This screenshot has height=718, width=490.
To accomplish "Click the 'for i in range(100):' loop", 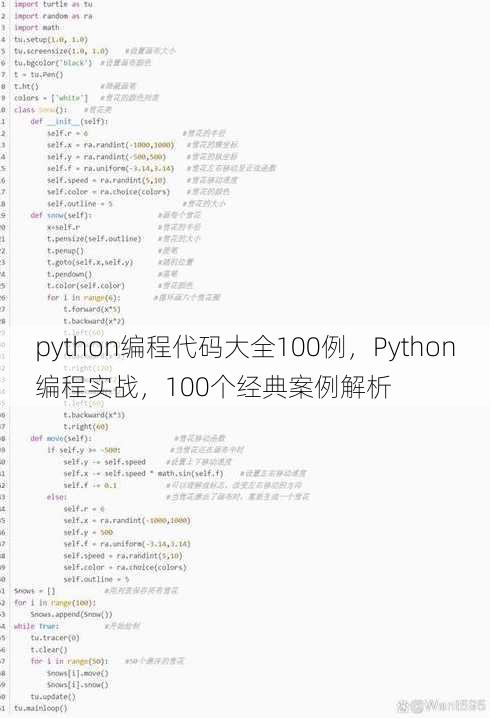I will 55,603.
